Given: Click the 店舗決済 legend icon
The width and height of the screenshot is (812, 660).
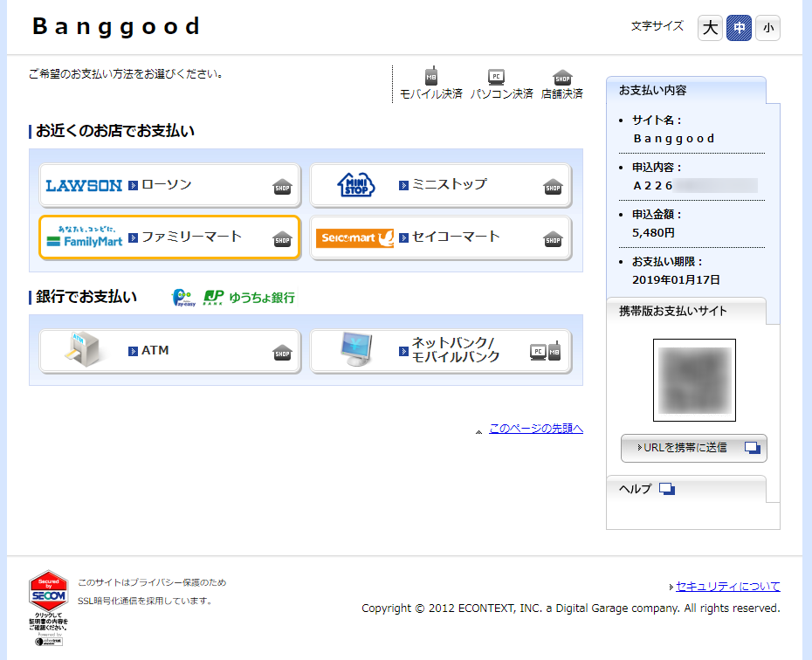Looking at the screenshot, I should point(562,78).
